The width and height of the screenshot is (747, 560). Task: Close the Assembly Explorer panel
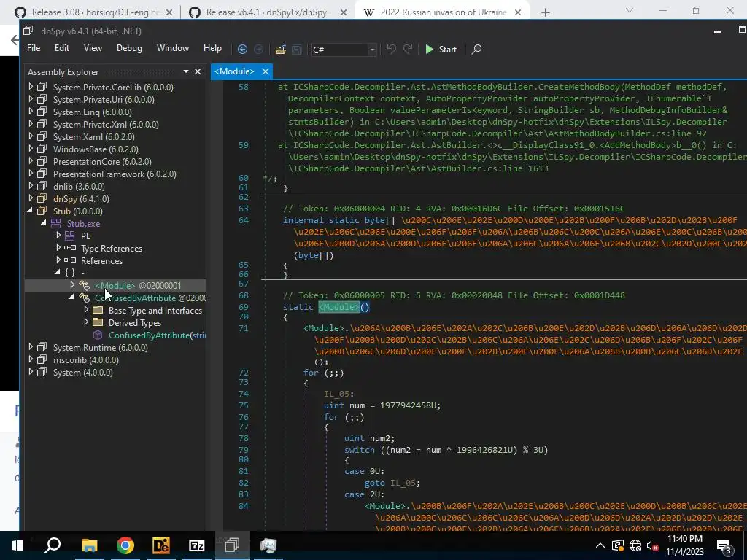point(198,71)
